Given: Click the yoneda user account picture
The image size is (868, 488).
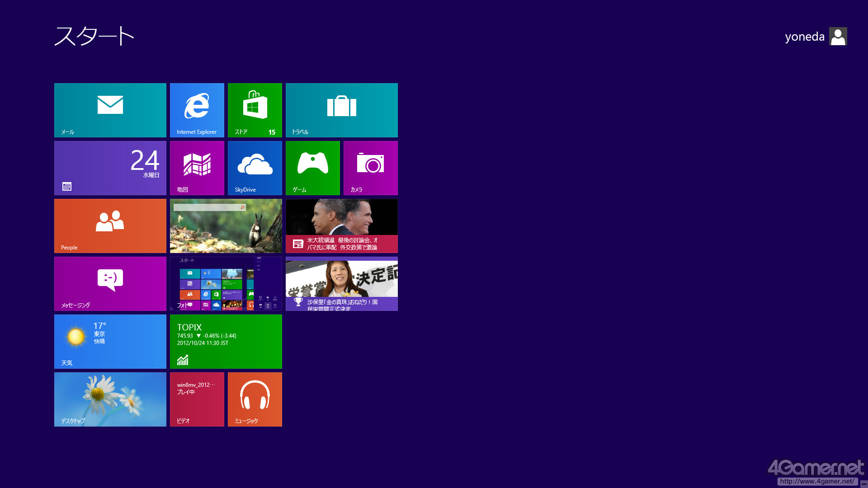Looking at the screenshot, I should pyautogui.click(x=838, y=36).
